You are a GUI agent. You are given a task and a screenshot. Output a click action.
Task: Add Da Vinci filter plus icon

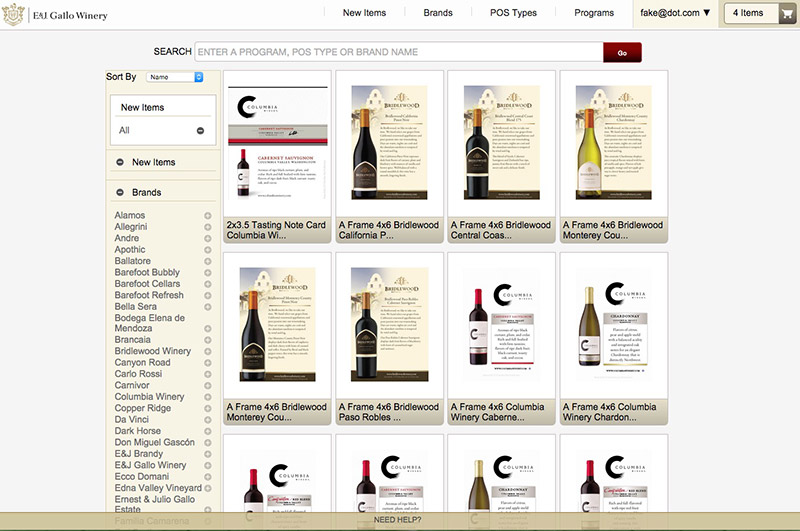pyautogui.click(x=208, y=420)
